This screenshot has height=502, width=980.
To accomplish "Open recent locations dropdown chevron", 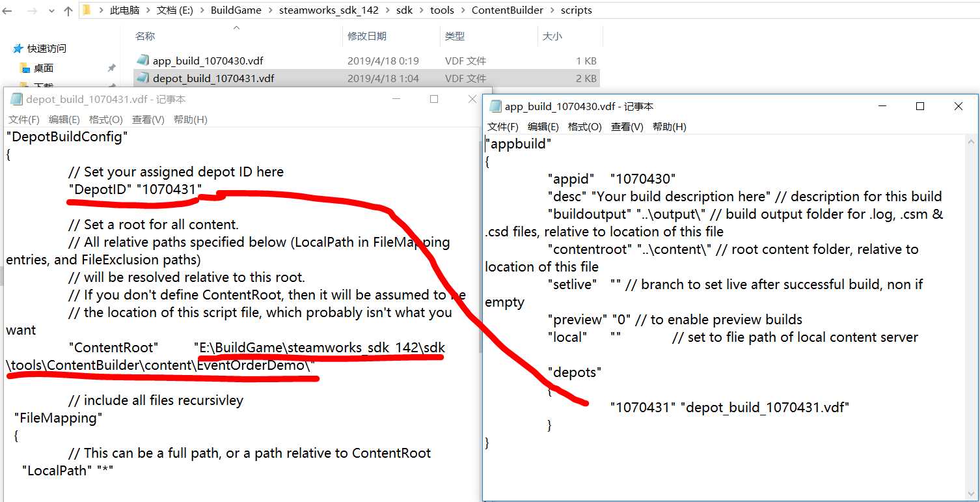I will [51, 11].
